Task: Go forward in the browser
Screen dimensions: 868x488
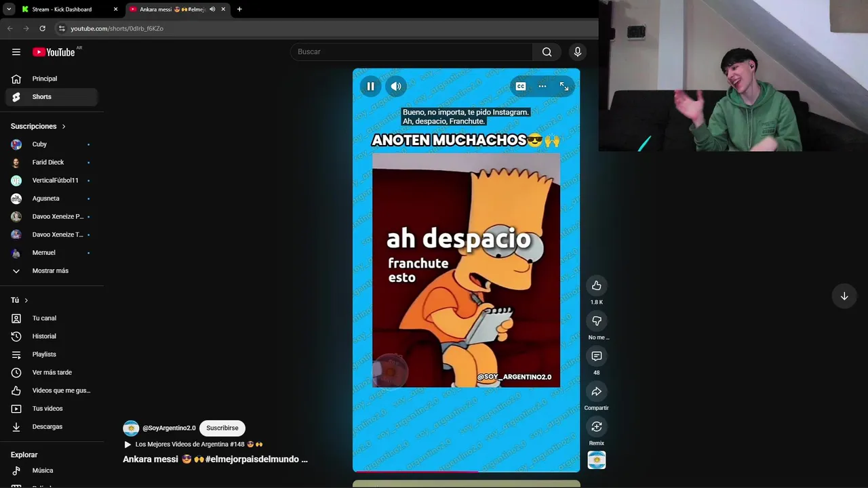Action: click(x=26, y=28)
